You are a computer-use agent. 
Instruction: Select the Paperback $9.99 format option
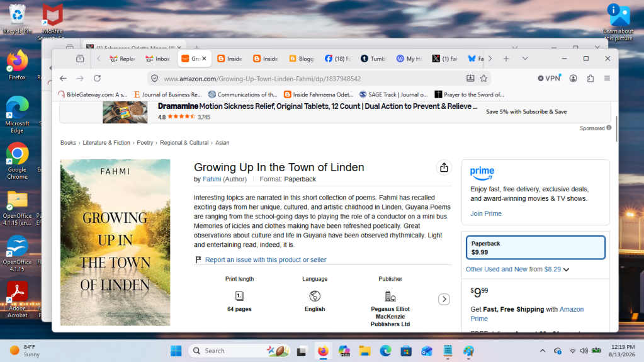536,247
